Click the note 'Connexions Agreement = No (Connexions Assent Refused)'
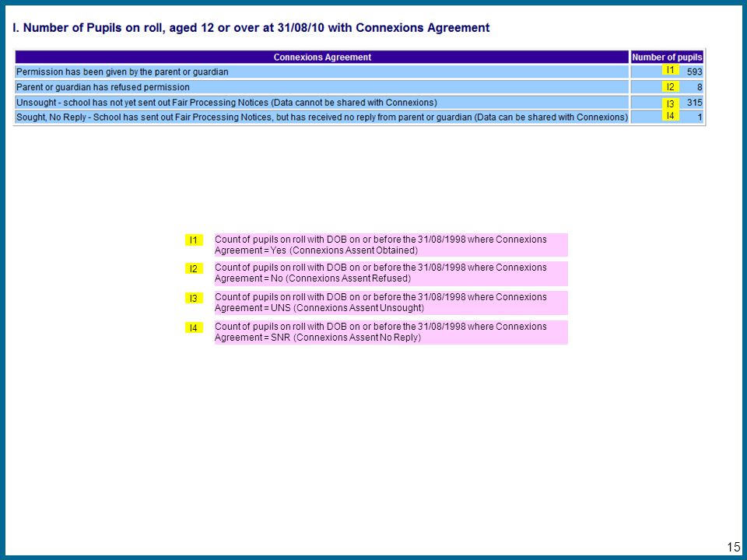Screen dimensions: 747x560 click(x=391, y=273)
